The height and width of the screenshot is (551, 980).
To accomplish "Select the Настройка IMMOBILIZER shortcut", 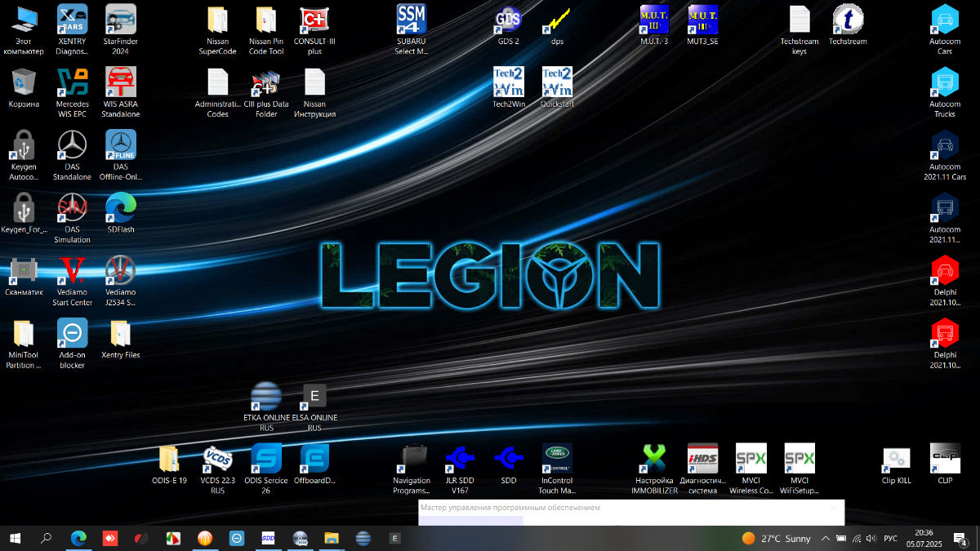I will (x=654, y=459).
